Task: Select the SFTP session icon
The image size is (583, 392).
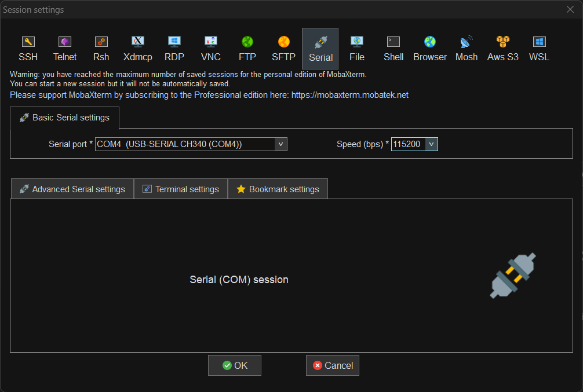Action: 283,48
